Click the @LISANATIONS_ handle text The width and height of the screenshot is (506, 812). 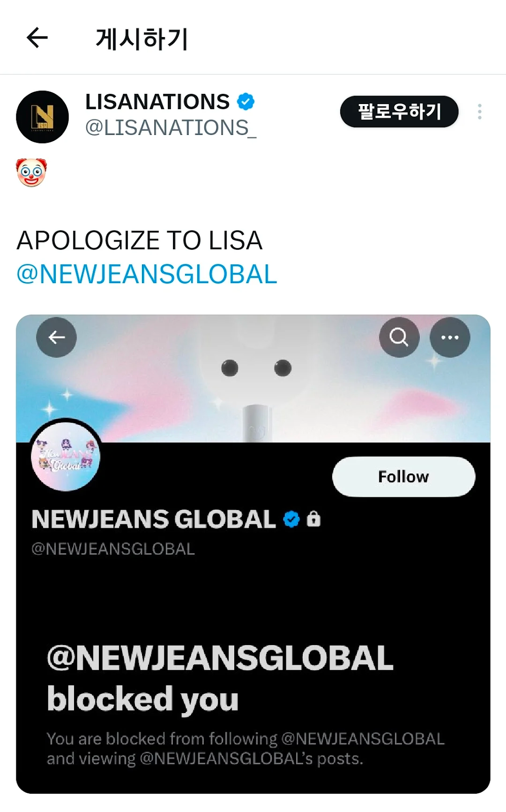point(171,128)
